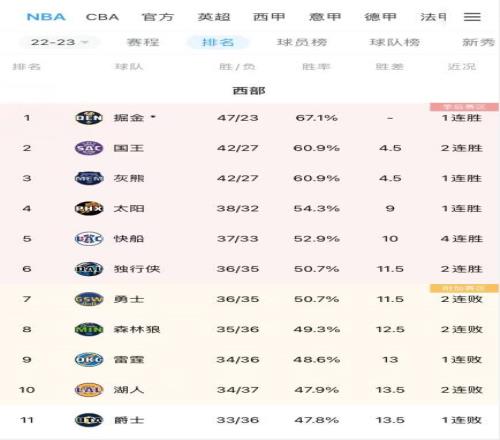
Task: Click the 47/23 record of 掘金
Action: click(238, 118)
